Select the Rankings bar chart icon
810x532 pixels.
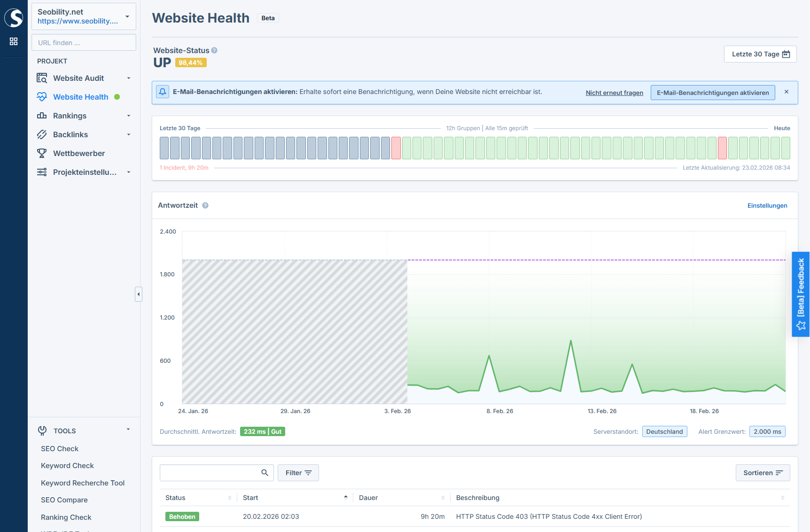pos(42,116)
